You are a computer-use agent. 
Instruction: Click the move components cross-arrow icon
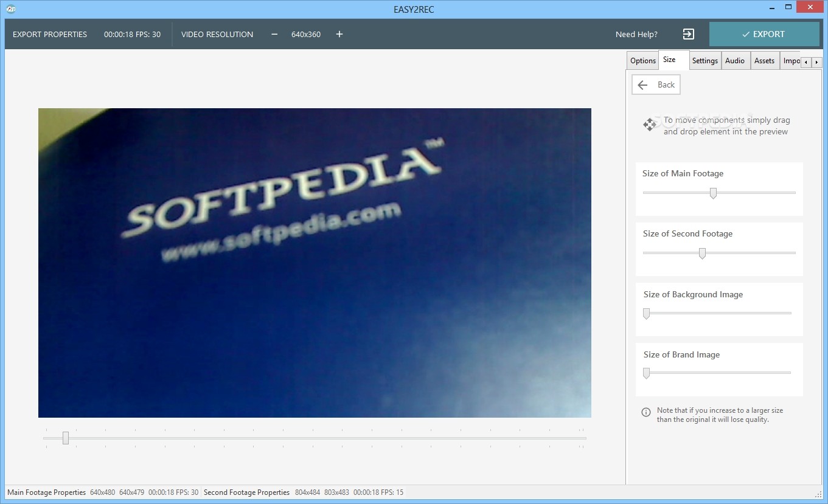click(649, 125)
